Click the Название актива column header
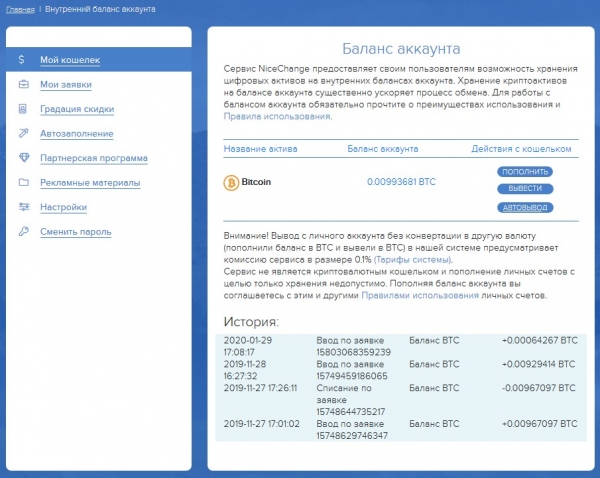This screenshot has width=600, height=478. pyautogui.click(x=260, y=149)
